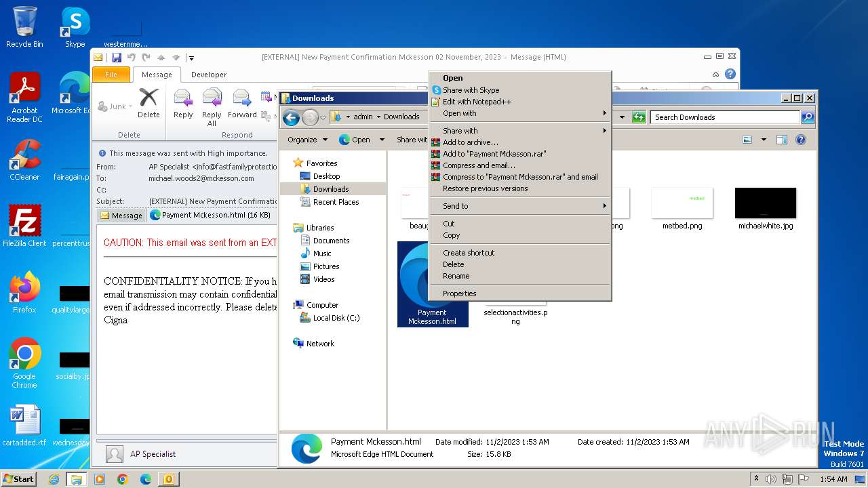
Task: Click the Google Chrome desktop icon
Action: [x=24, y=363]
